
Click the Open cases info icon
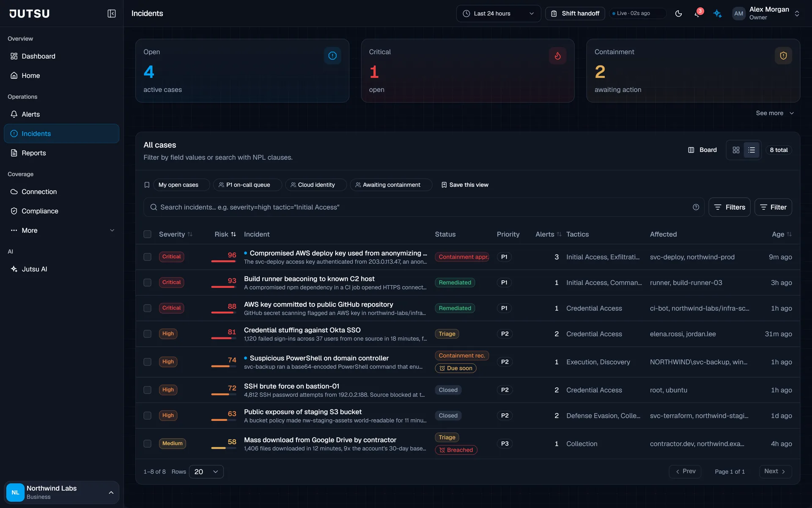[x=332, y=55]
